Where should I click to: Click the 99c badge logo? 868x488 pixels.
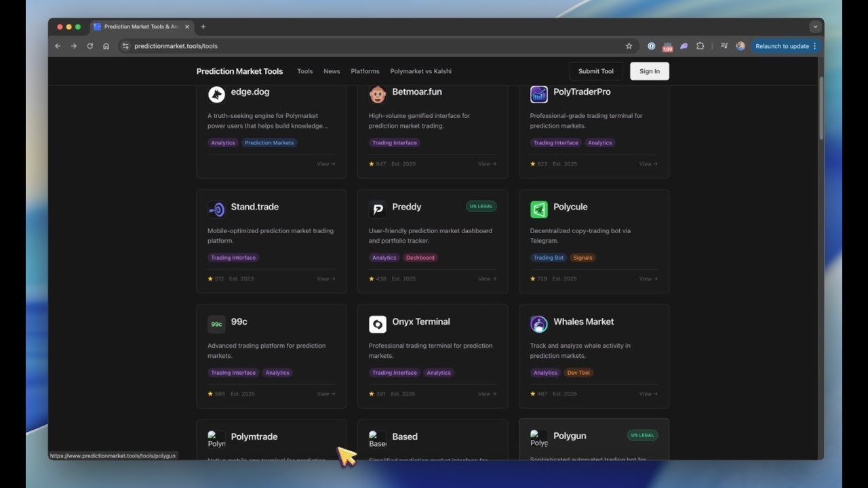pyautogui.click(x=216, y=324)
